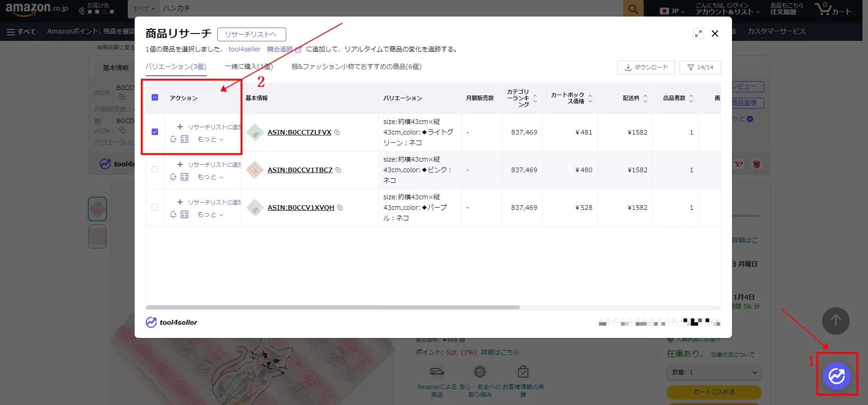Click the ダウンロード button
Image resolution: width=868 pixels, height=405 pixels.
646,67
